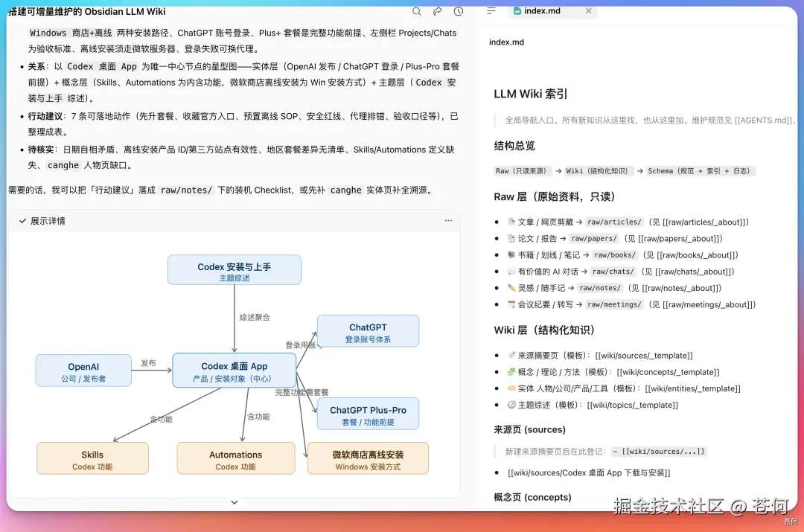
Task: Open the [[wiki/sources/_template]] link
Action: coord(643,355)
